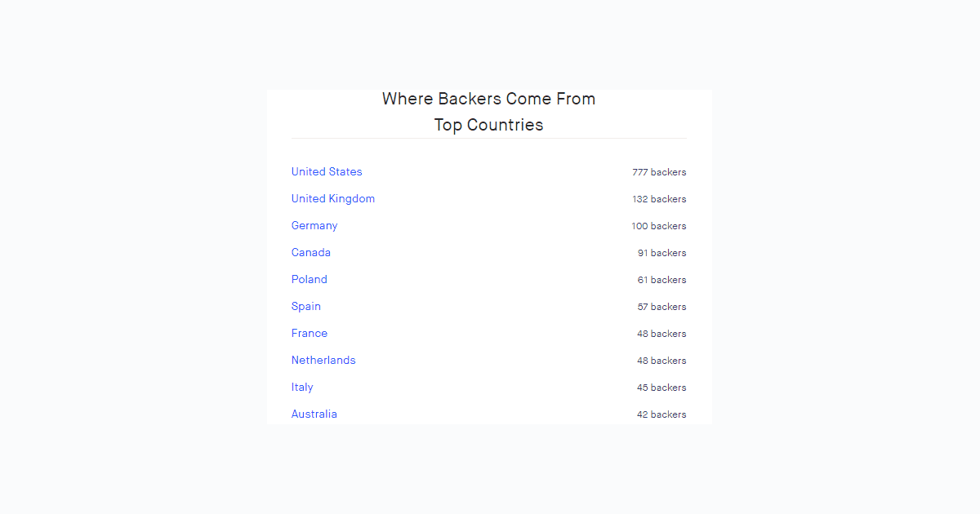Select the United Kingdom country link
The height and width of the screenshot is (514, 980).
click(333, 198)
